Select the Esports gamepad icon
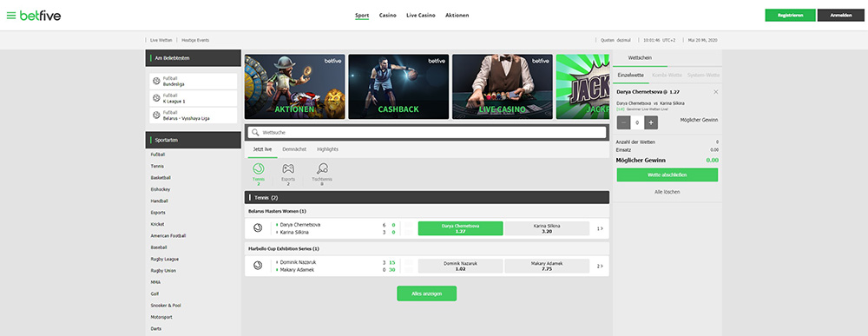This screenshot has width=868, height=336. [x=288, y=168]
